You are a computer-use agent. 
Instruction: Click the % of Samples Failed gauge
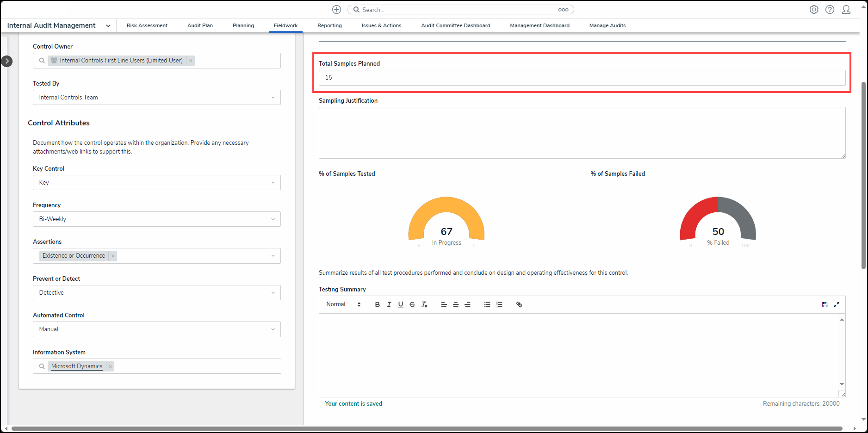click(718, 220)
